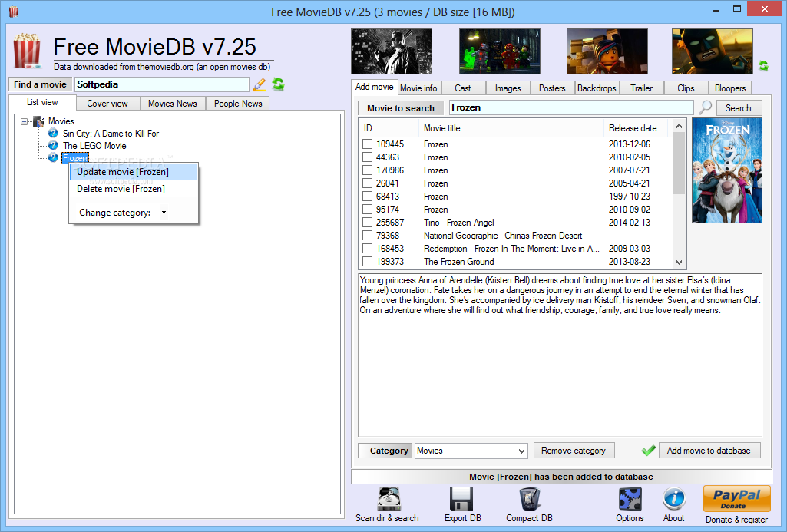Choose Update movie [Frozen] from context menu
Viewport: 787px width, 532px height.
134,172
